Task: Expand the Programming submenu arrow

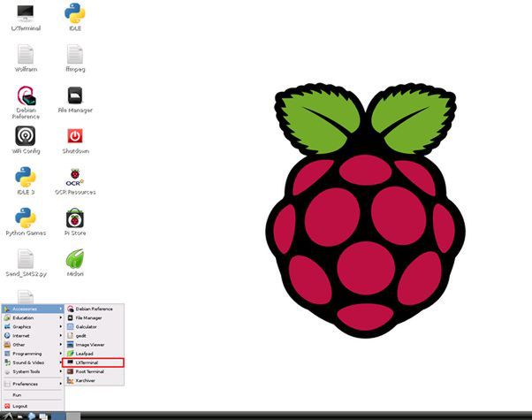Action: coord(60,354)
